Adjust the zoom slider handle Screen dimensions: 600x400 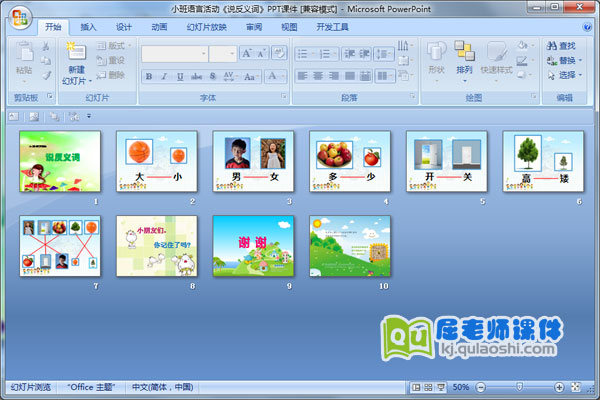tap(519, 387)
